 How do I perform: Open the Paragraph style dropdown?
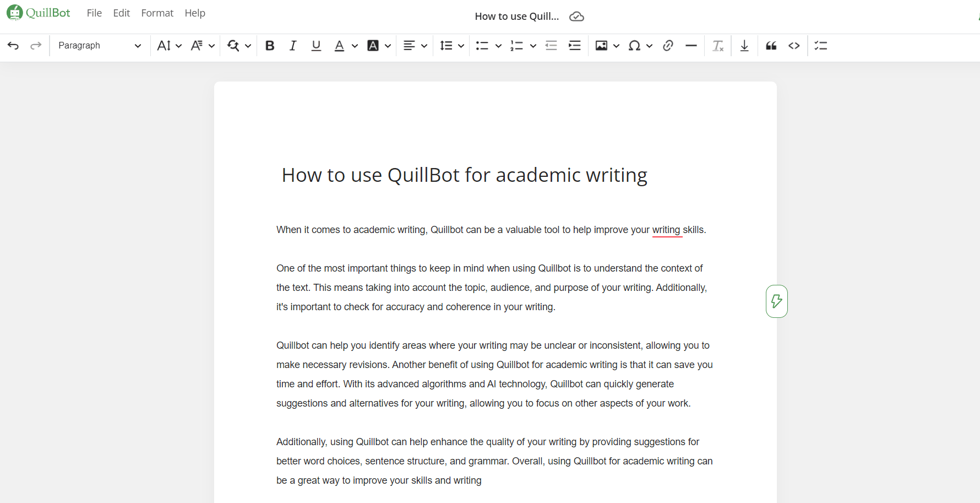pyautogui.click(x=100, y=46)
